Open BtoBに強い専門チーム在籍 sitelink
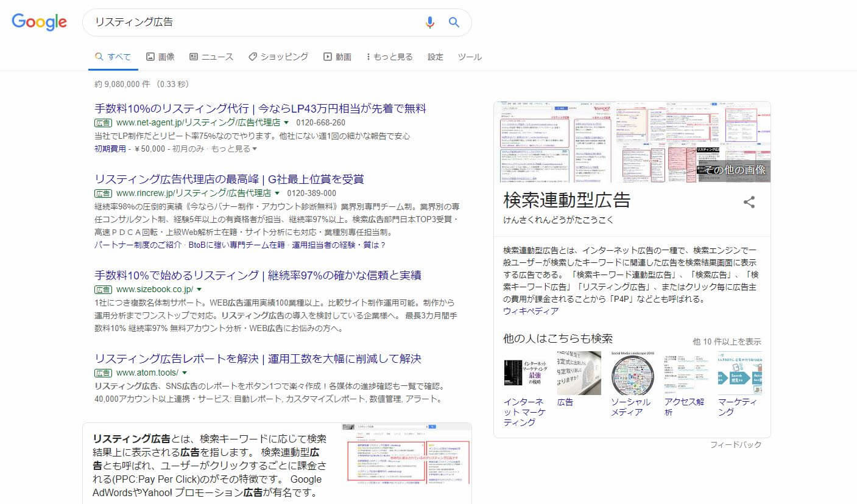This screenshot has width=857, height=504. [237, 245]
